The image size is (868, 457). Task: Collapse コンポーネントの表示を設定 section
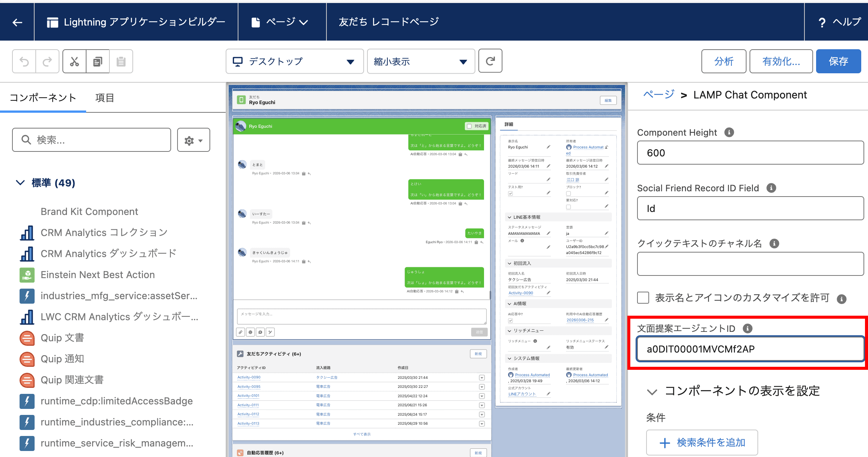(x=652, y=392)
